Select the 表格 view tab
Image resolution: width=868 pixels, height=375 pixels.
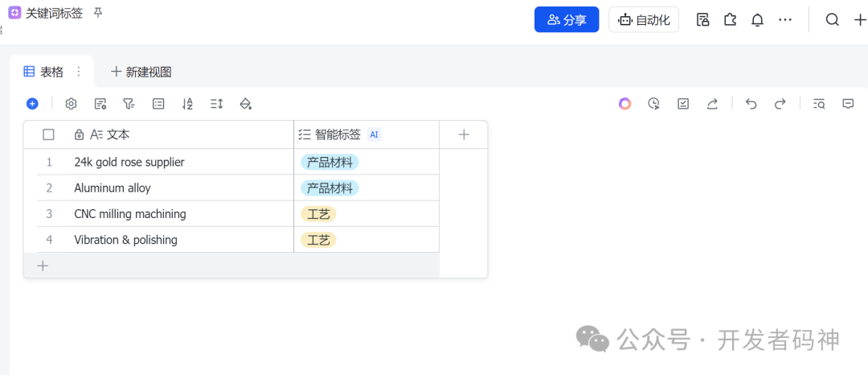point(43,72)
